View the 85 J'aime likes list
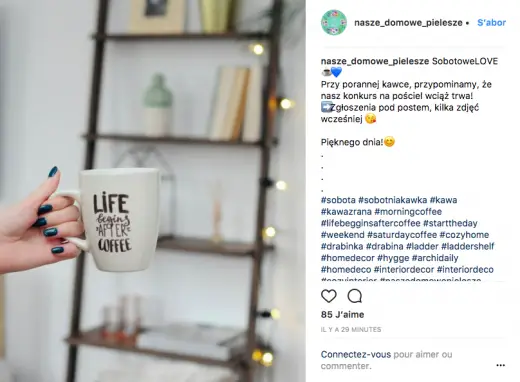The height and width of the screenshot is (382, 520). pyautogui.click(x=342, y=314)
